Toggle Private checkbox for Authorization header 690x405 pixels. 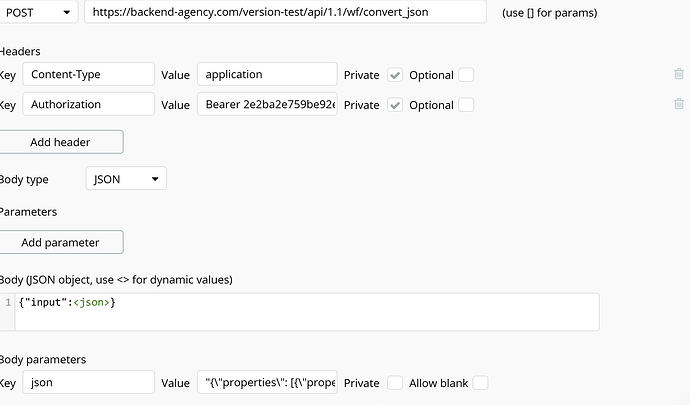click(395, 105)
